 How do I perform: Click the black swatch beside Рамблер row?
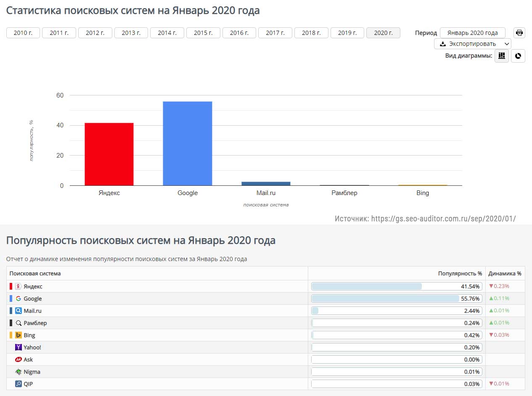11,323
